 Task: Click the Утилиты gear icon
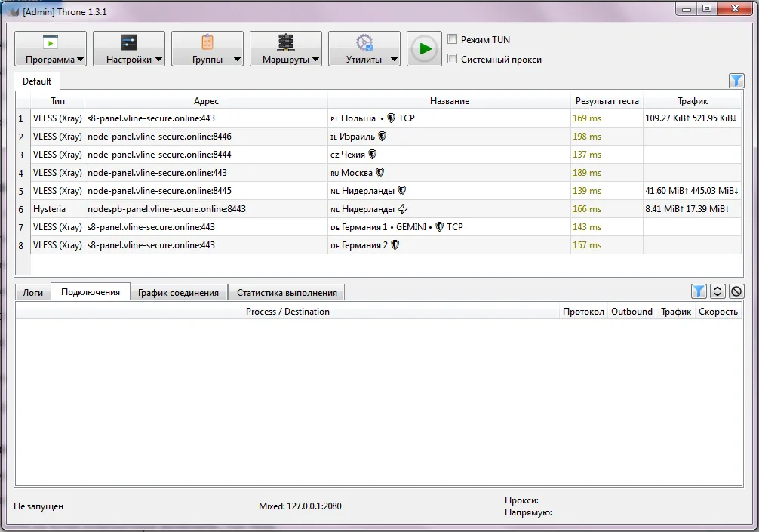pos(364,42)
